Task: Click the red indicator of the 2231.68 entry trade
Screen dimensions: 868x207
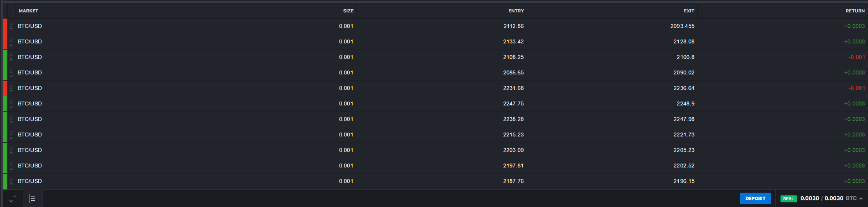Action: (x=5, y=88)
